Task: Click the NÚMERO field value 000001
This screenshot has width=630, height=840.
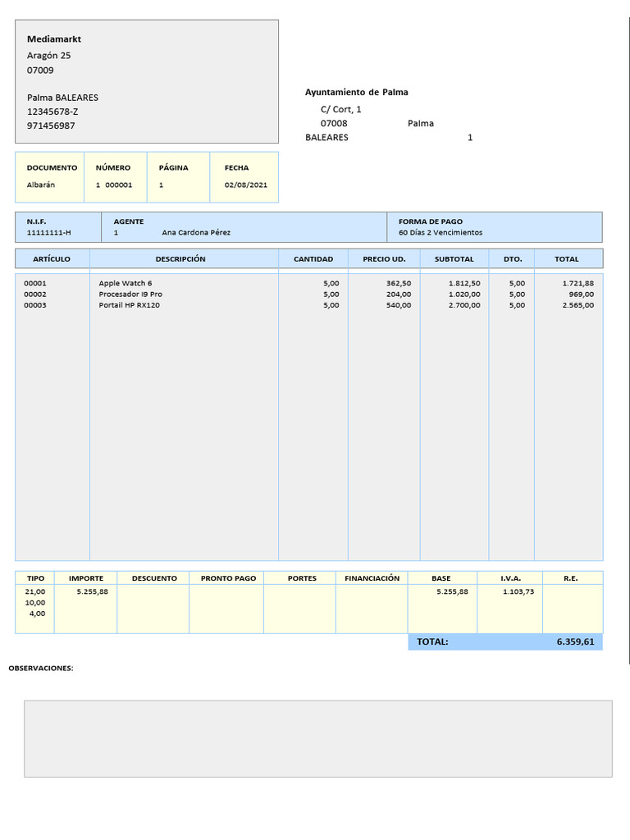Action: tap(118, 185)
